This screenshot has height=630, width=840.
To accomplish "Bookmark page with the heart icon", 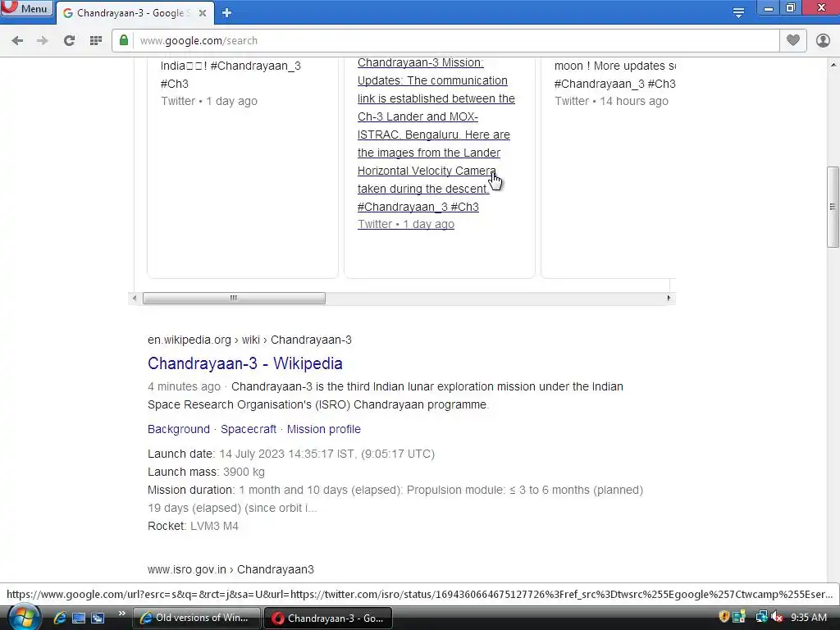I will coord(793,40).
